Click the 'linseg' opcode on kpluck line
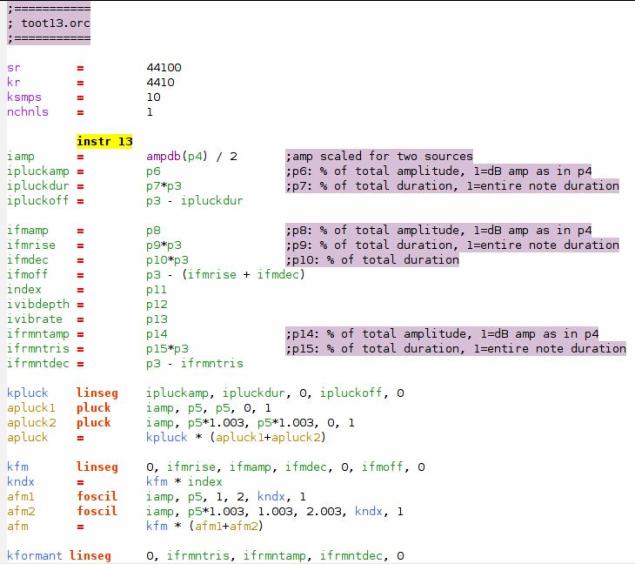Image resolution: width=635 pixels, height=564 pixels. tap(97, 393)
